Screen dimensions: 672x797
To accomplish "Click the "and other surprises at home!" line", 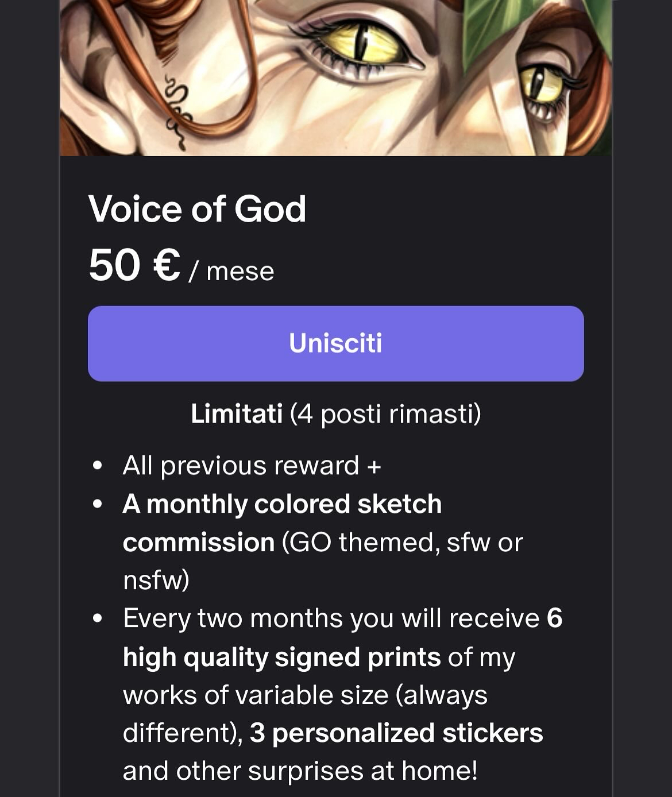I will [300, 771].
